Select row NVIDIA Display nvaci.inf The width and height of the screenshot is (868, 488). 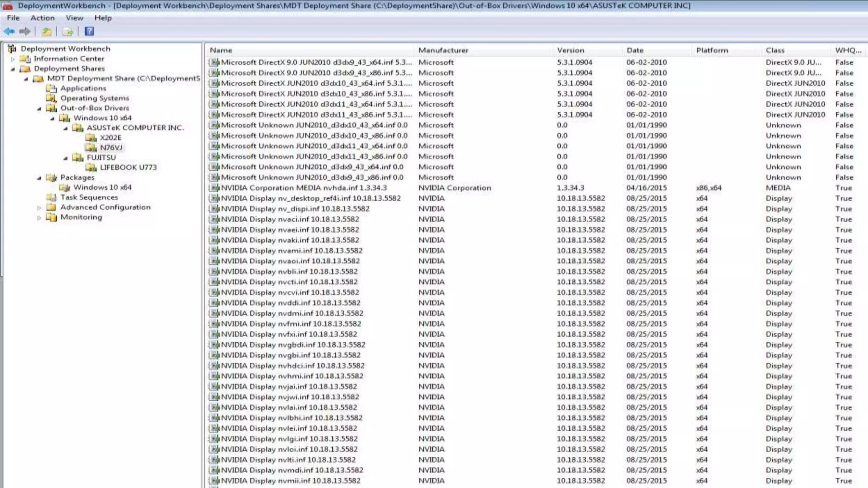pyautogui.click(x=537, y=219)
